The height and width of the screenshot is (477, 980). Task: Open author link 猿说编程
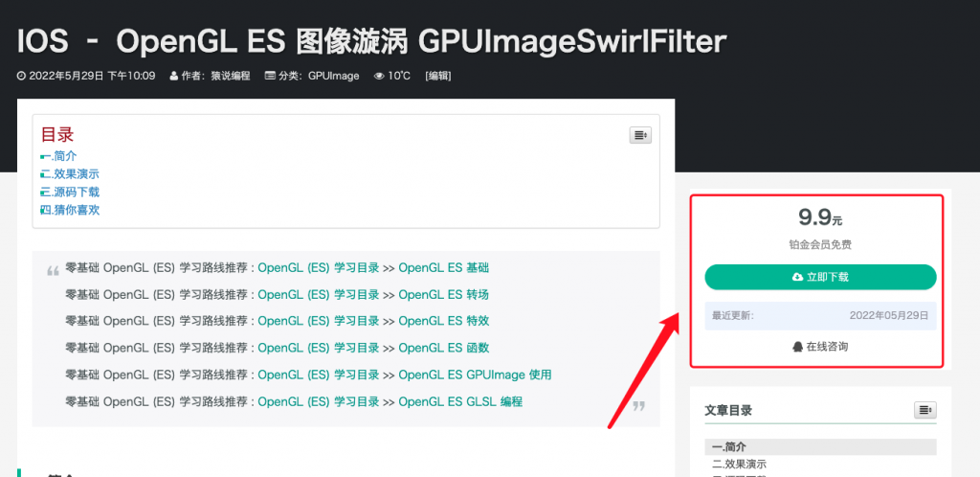tap(231, 77)
